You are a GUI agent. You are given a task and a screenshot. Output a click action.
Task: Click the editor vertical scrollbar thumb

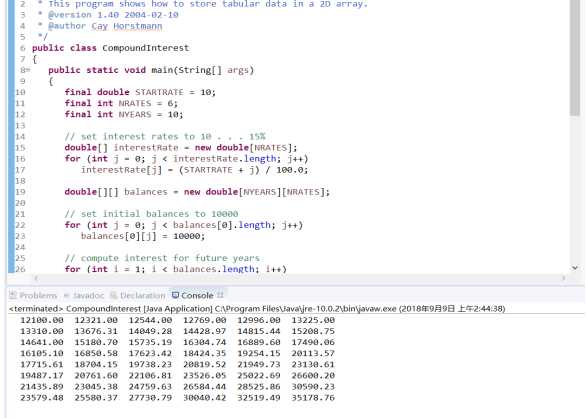(574, 58)
